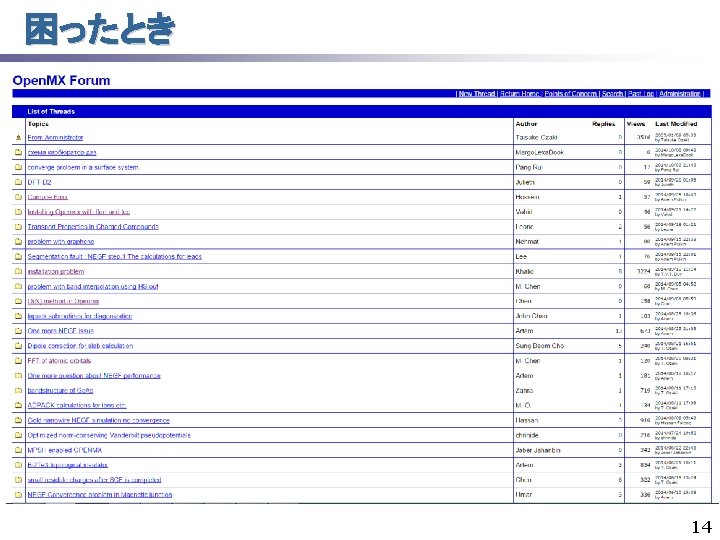
Task: Click the Author column header
Action: (526, 124)
